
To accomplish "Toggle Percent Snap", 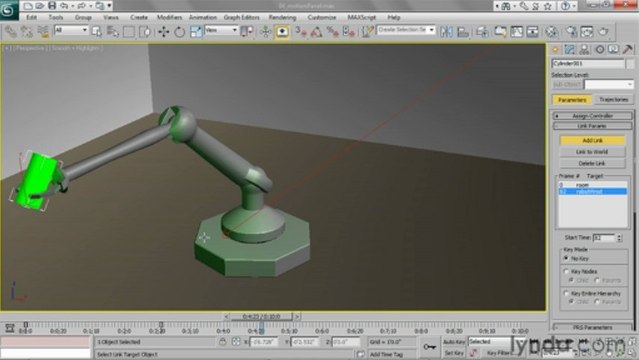I will tap(333, 31).
